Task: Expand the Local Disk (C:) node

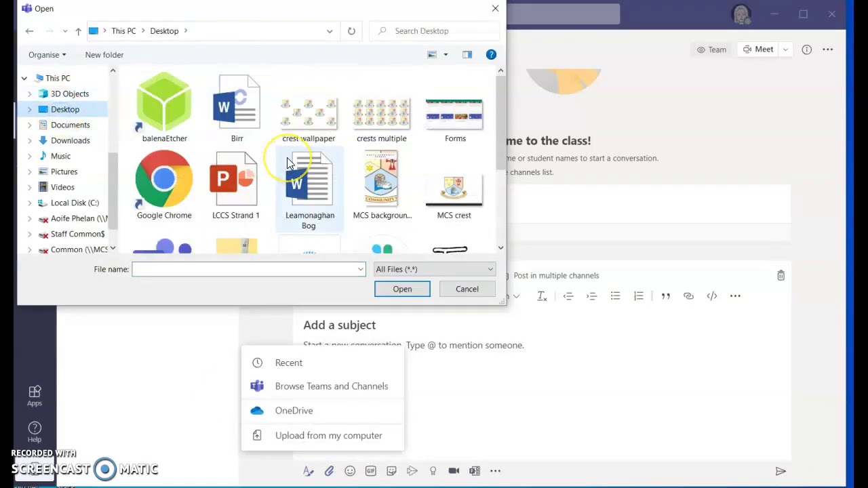Action: click(29, 203)
